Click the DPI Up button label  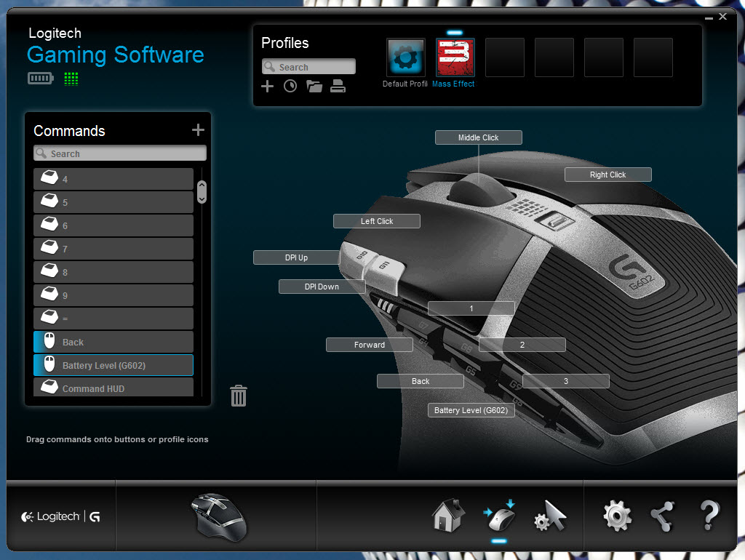(297, 257)
